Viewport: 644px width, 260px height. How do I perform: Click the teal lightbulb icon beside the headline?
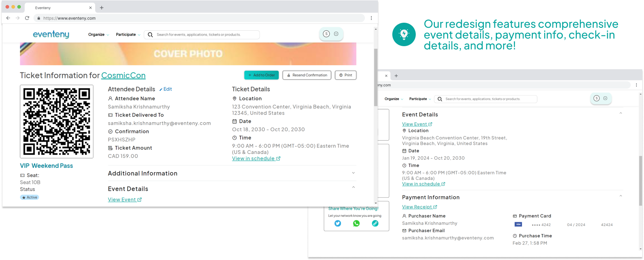pyautogui.click(x=404, y=34)
